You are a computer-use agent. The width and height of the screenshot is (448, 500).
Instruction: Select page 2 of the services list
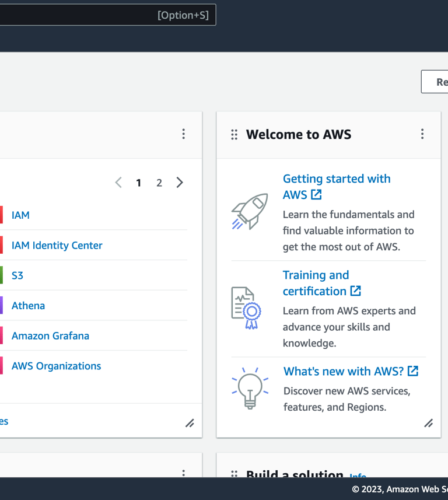[x=159, y=183]
